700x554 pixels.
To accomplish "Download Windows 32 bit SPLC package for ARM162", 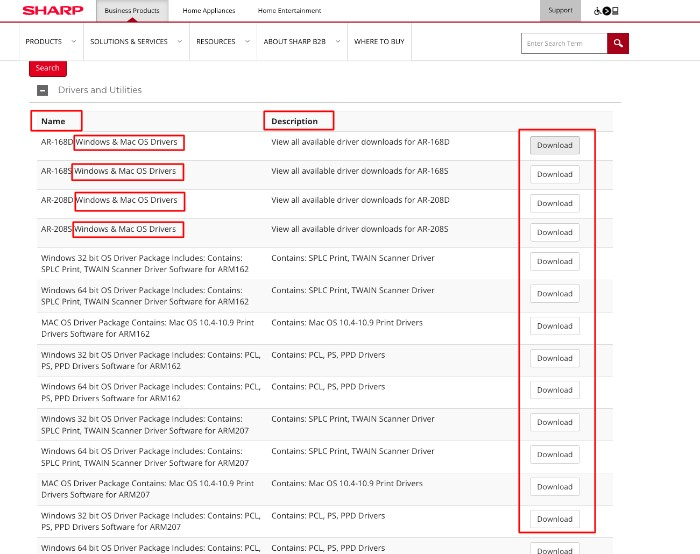I will (x=555, y=262).
